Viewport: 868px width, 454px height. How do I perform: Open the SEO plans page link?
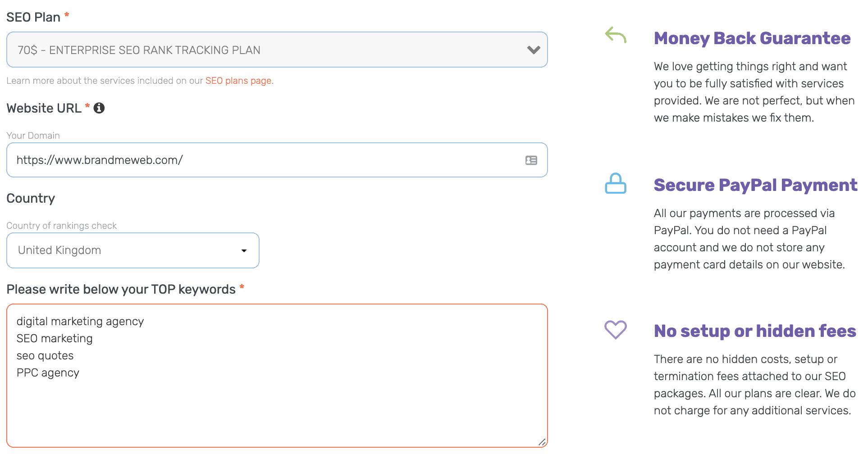pyautogui.click(x=238, y=81)
